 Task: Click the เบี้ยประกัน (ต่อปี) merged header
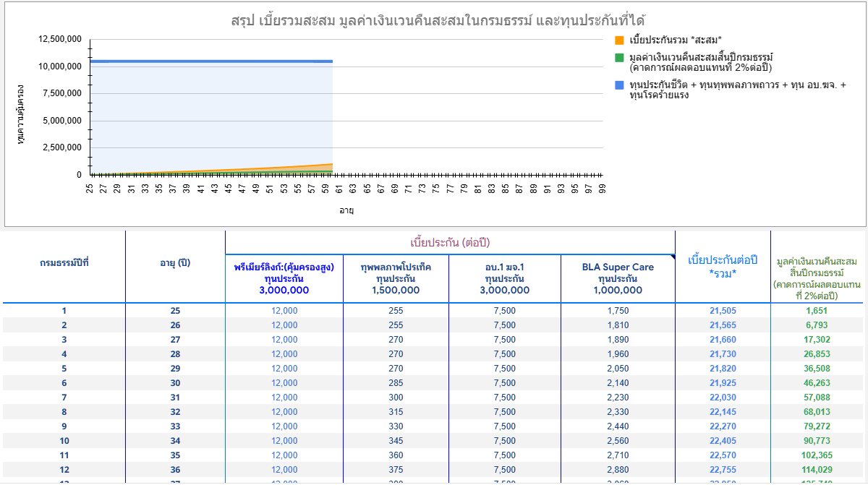450,242
